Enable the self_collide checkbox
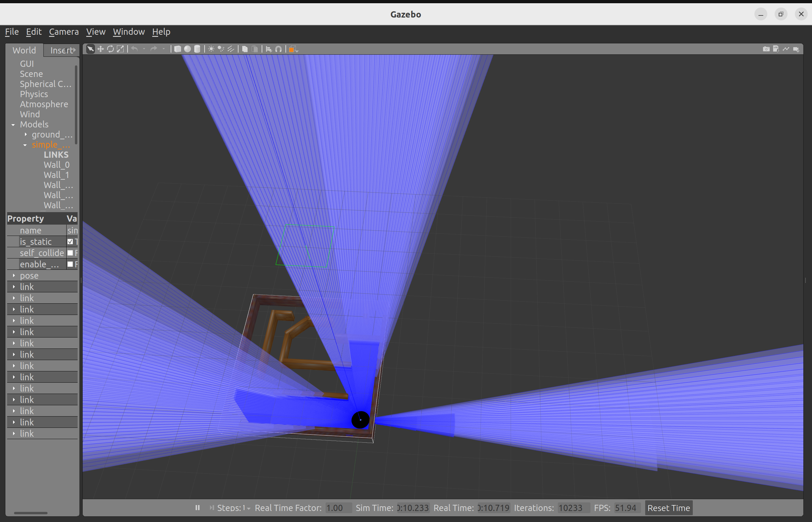 point(70,253)
